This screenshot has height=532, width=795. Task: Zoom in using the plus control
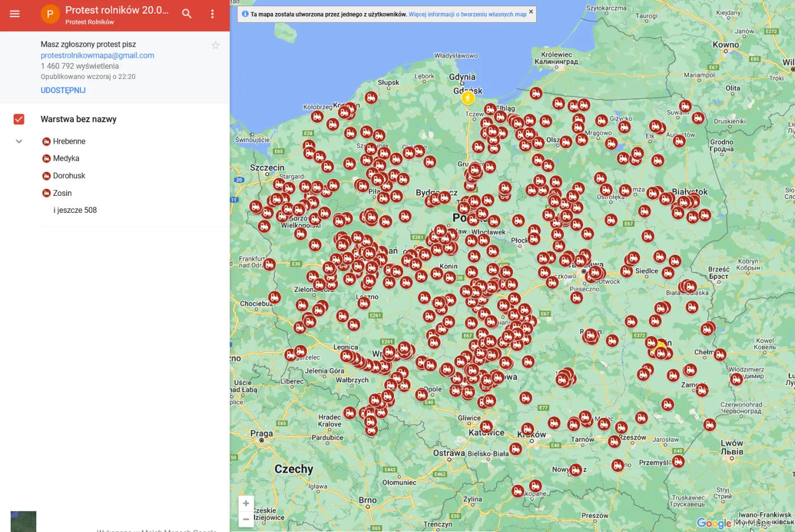pos(246,503)
